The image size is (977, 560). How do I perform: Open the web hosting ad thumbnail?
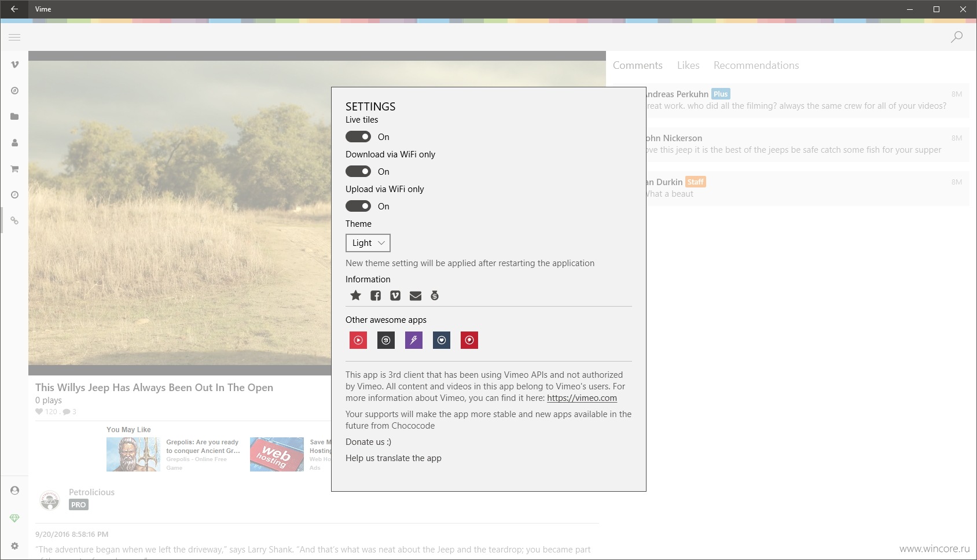click(277, 454)
